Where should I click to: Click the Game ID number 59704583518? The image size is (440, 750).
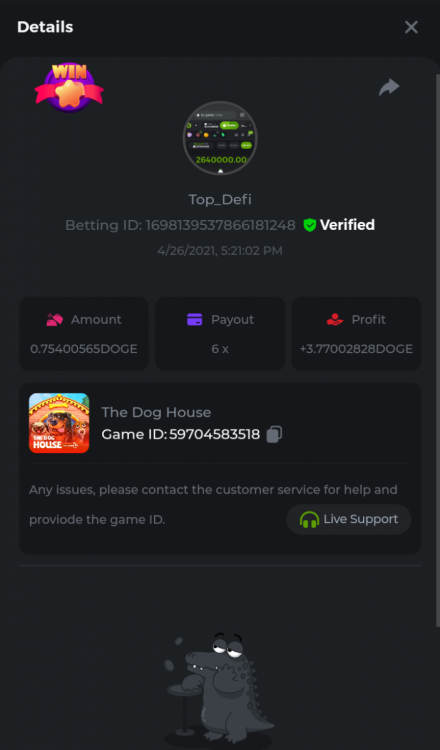click(214, 434)
